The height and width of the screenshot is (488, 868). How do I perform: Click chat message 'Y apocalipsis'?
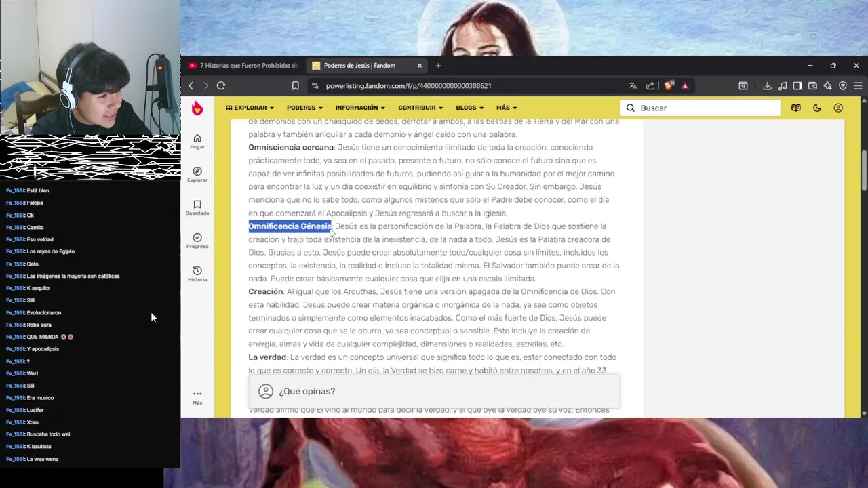[x=43, y=349]
